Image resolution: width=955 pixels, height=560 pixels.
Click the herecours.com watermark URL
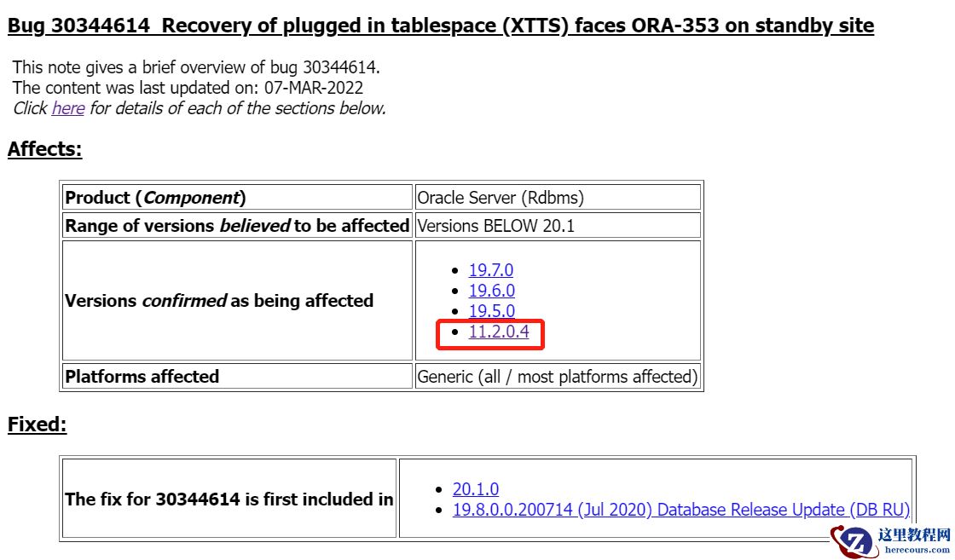917,550
